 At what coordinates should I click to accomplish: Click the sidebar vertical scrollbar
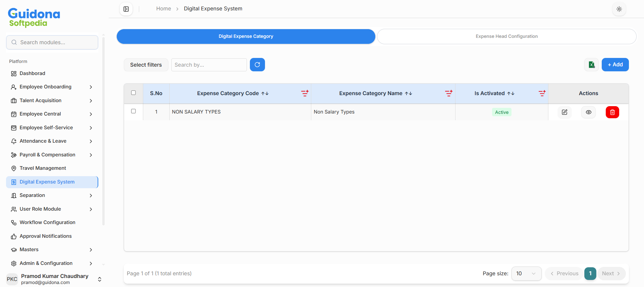click(103, 131)
